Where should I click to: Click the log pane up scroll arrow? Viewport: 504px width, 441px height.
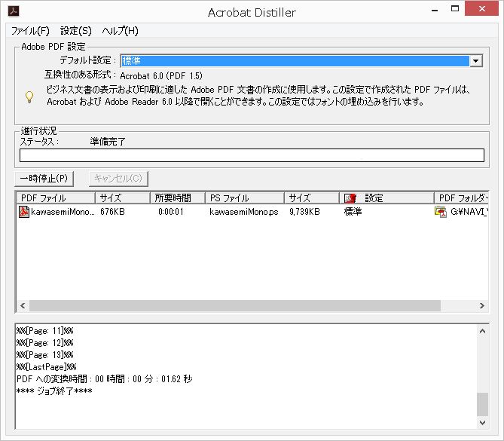coord(482,331)
